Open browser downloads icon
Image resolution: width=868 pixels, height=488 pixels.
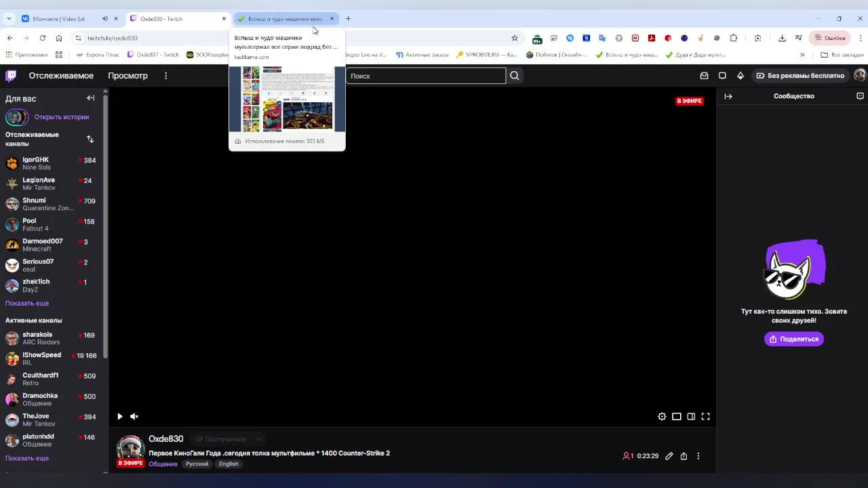click(782, 38)
